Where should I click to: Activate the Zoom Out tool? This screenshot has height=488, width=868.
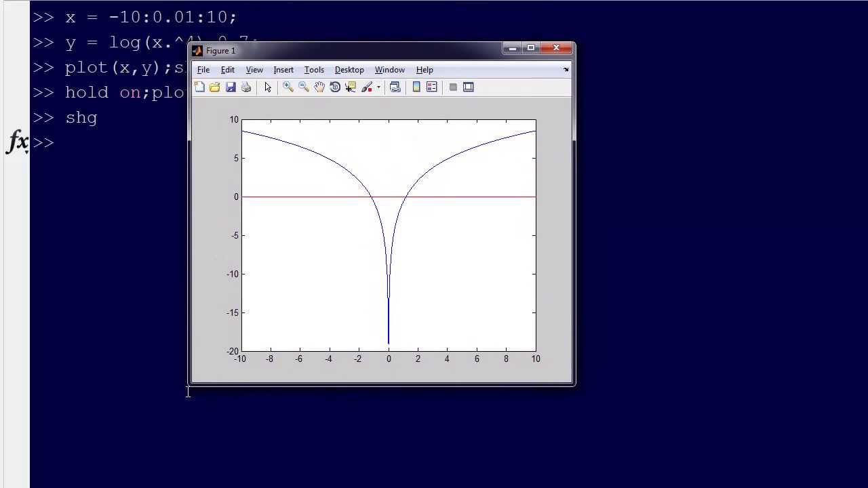304,87
